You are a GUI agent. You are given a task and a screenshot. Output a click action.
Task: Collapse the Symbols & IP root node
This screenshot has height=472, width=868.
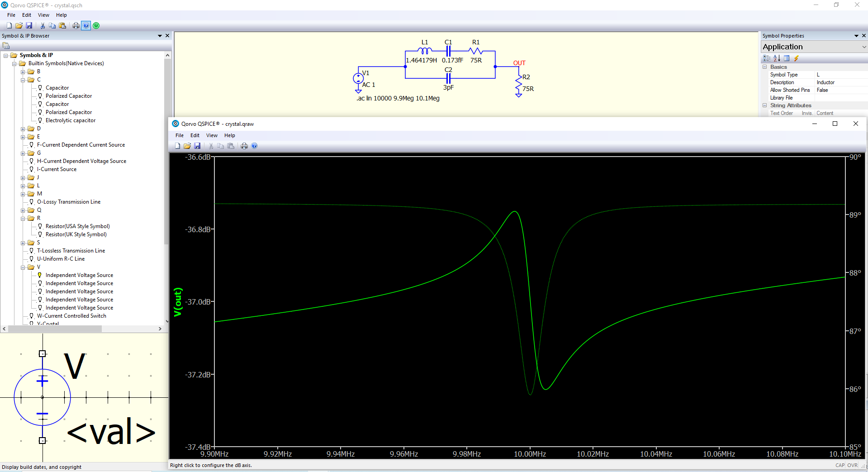click(6, 56)
